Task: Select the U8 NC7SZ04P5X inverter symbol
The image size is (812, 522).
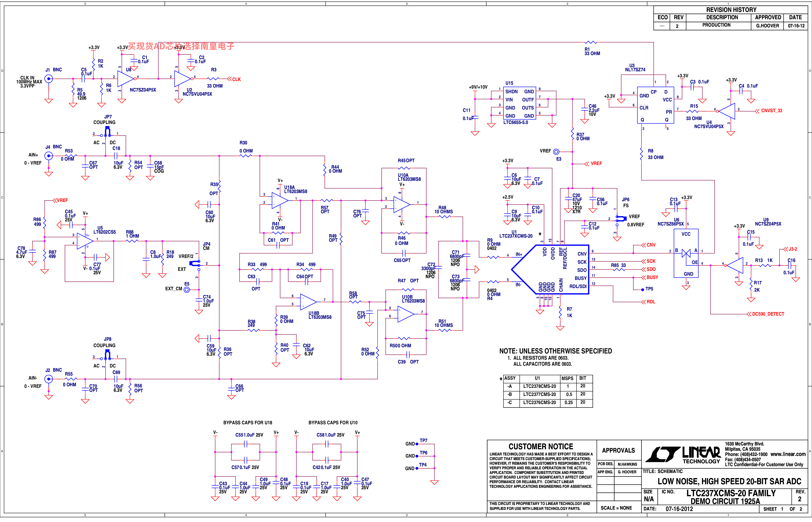Action: (126, 79)
